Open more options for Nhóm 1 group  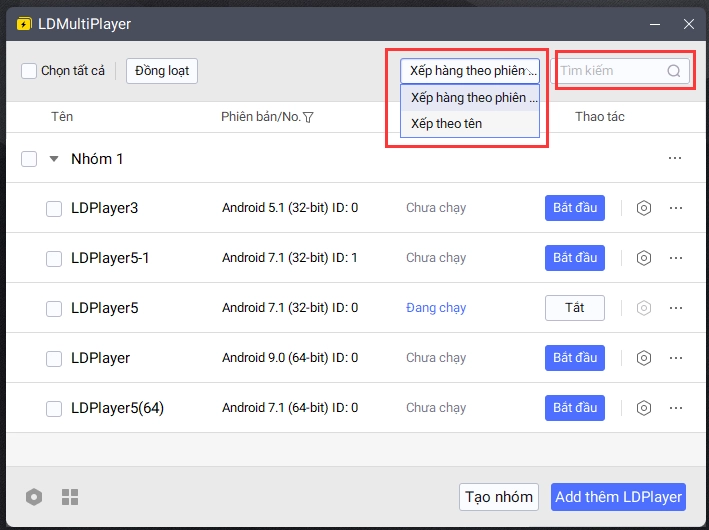[675, 158]
